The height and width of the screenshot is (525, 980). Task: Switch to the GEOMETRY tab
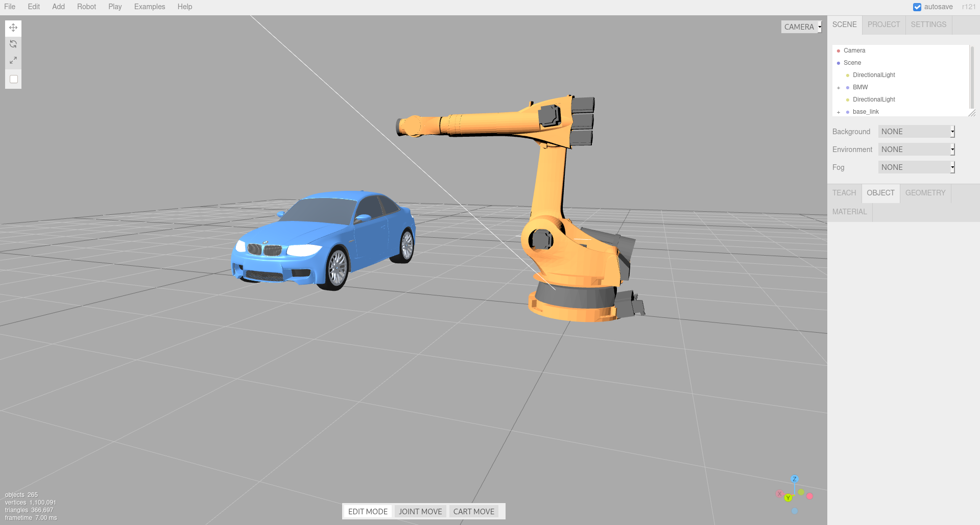925,193
